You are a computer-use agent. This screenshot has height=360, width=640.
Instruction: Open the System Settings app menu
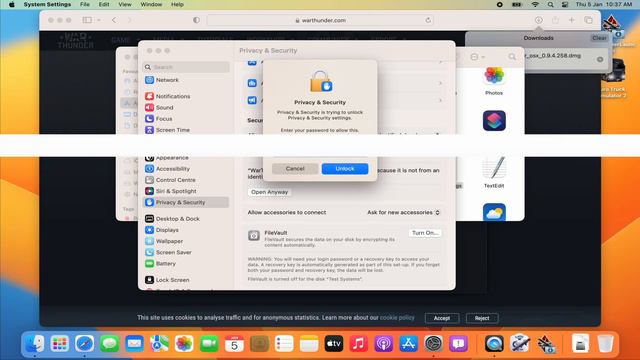(47, 4)
